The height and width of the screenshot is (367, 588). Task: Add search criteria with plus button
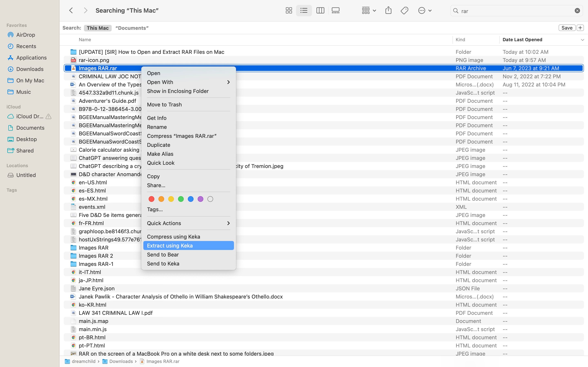click(x=580, y=28)
